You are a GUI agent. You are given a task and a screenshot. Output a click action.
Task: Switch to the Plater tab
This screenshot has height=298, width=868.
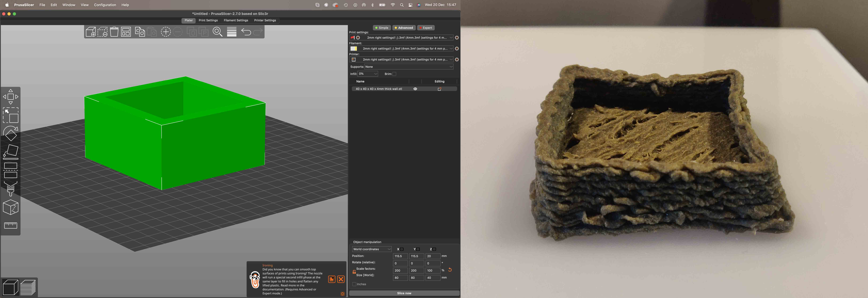click(189, 20)
